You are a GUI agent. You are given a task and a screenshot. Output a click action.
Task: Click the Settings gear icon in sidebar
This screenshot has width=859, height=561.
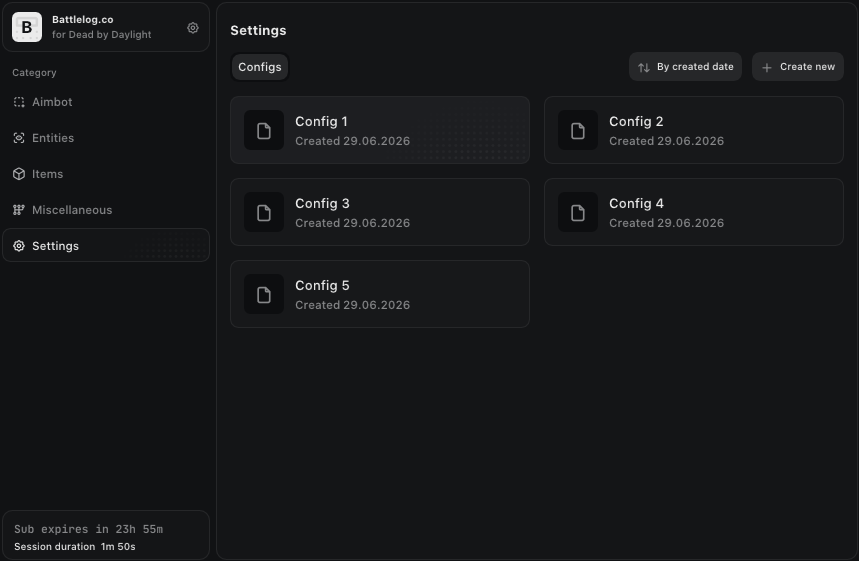coord(19,246)
